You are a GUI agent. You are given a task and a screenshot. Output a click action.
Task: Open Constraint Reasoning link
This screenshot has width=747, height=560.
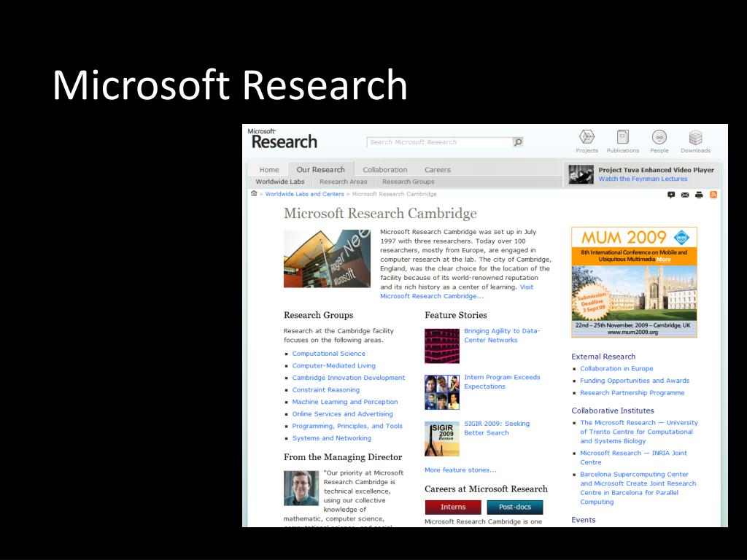(326, 389)
